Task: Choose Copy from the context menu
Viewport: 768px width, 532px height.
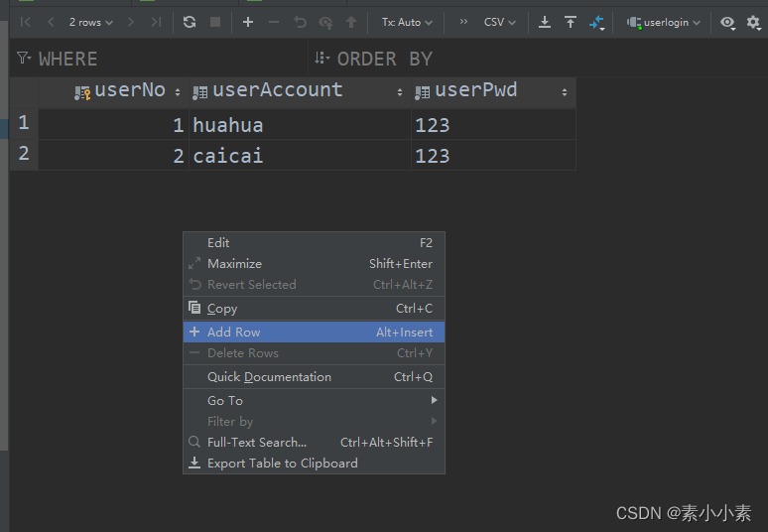Action: coord(314,308)
